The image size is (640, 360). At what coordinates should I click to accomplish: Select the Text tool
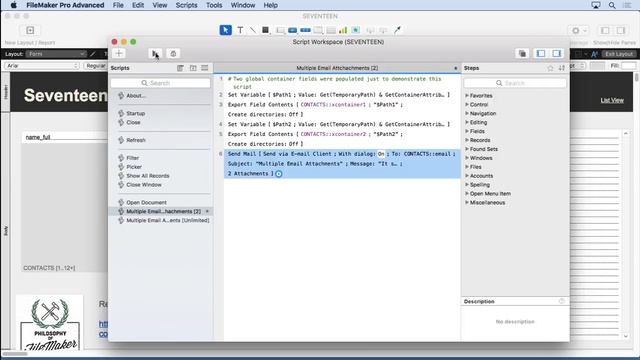point(240,30)
